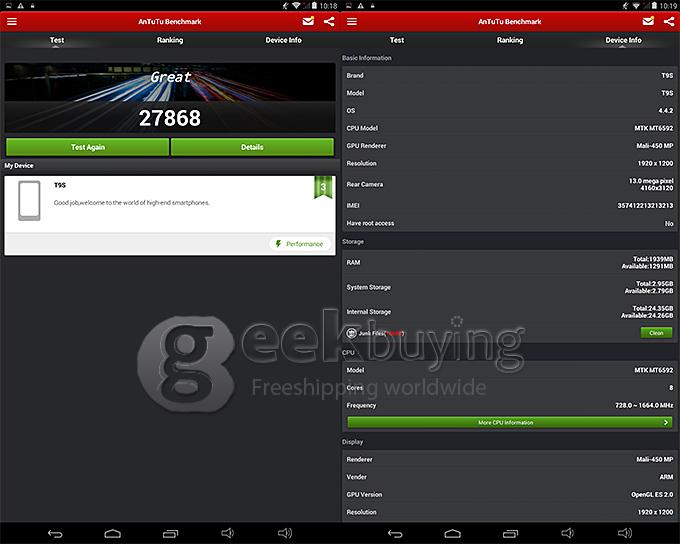Tap volume down icon on left screen
The width and height of the screenshot is (680, 544).
click(227, 533)
